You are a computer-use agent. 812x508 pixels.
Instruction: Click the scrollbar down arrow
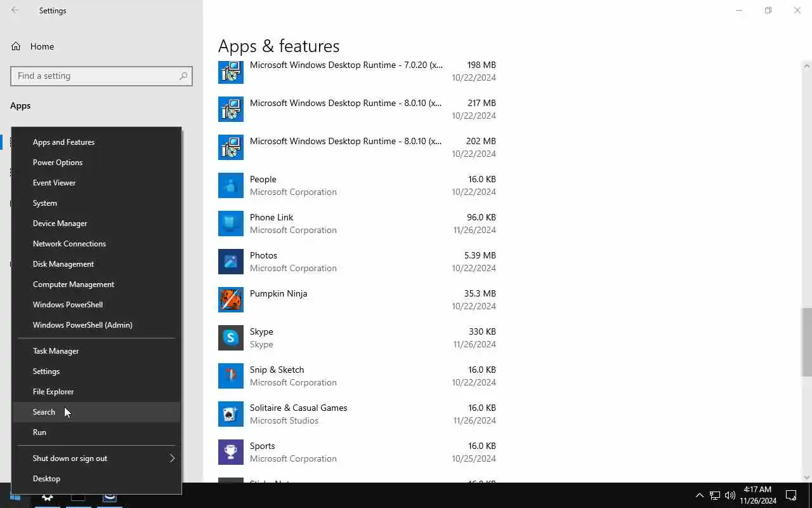[x=807, y=478]
